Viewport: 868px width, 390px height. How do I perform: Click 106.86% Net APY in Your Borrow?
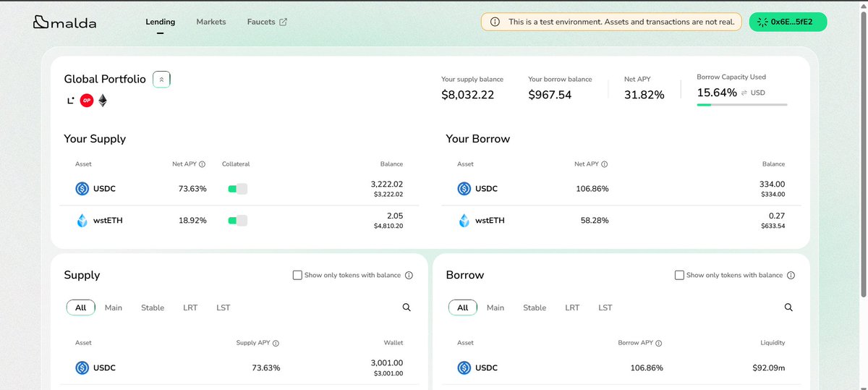[592, 189]
